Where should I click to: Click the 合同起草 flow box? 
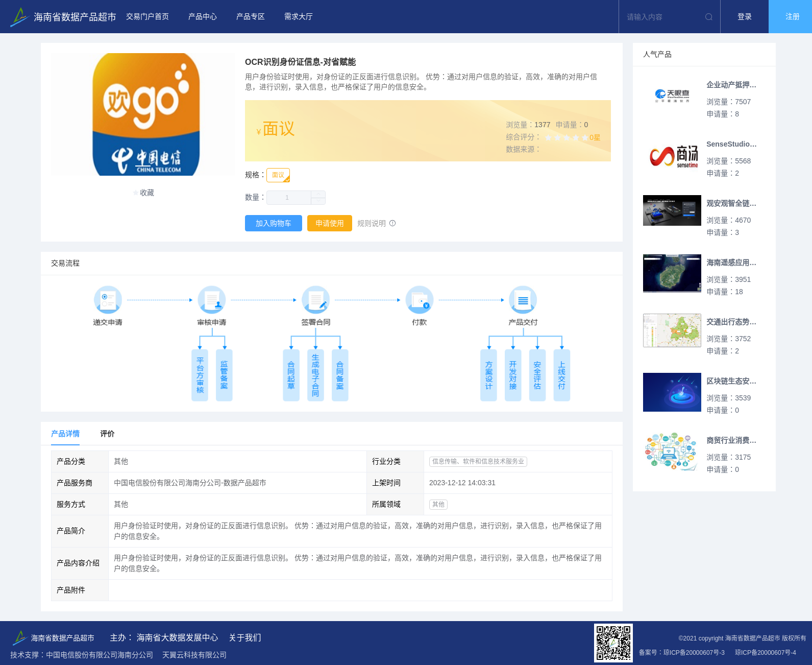(x=291, y=375)
